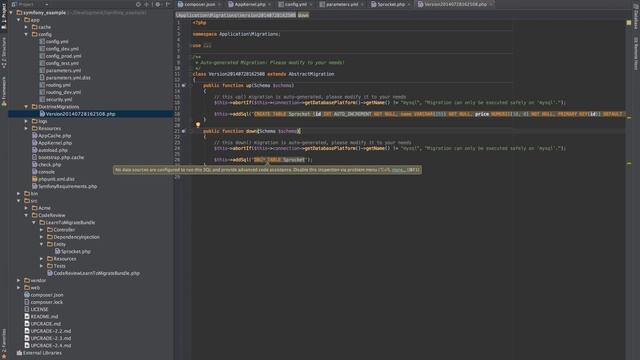Click the scroll-from-source target icon

pyautogui.click(x=138, y=4)
